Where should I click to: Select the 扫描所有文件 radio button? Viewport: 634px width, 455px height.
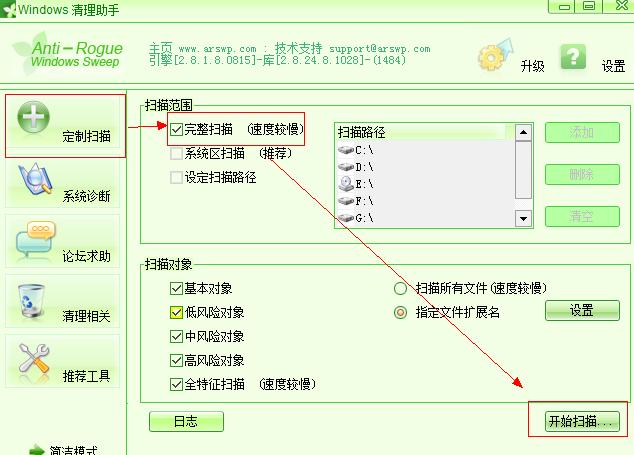[x=400, y=288]
